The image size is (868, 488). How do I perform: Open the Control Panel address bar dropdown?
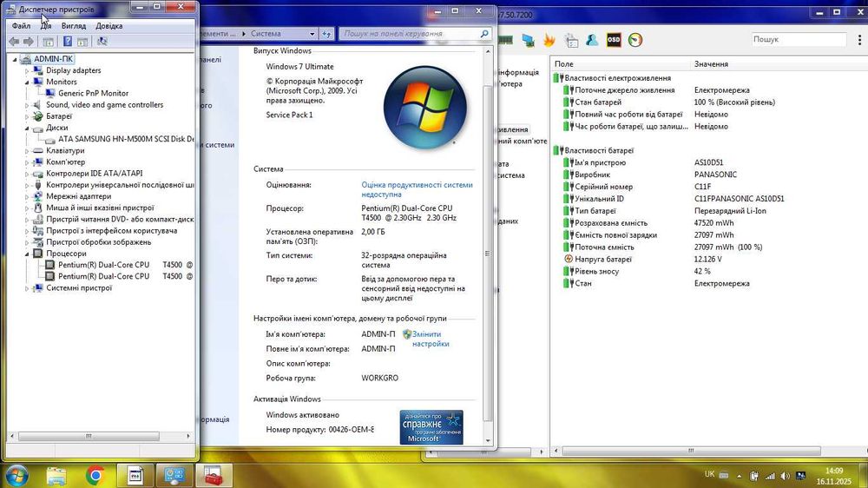click(312, 34)
